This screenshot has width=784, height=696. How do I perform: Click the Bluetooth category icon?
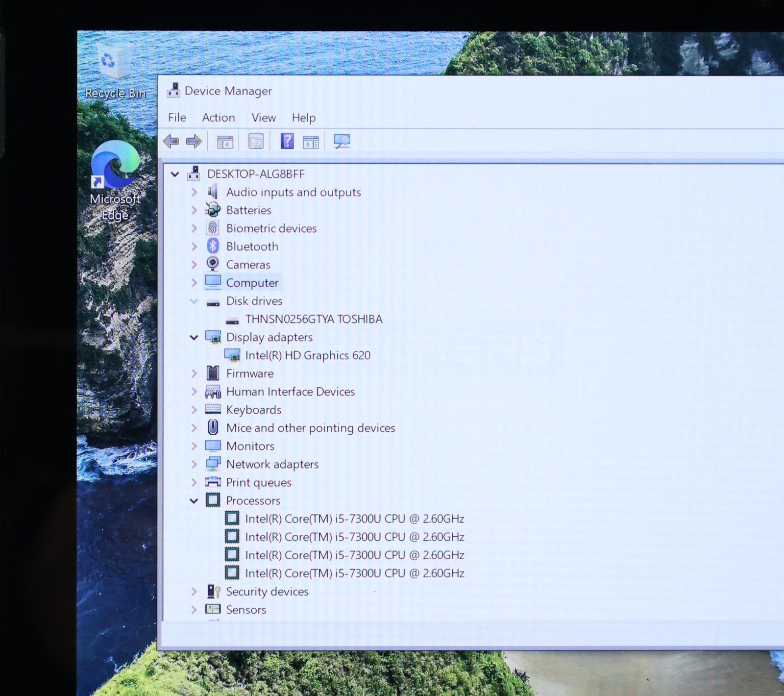point(213,246)
